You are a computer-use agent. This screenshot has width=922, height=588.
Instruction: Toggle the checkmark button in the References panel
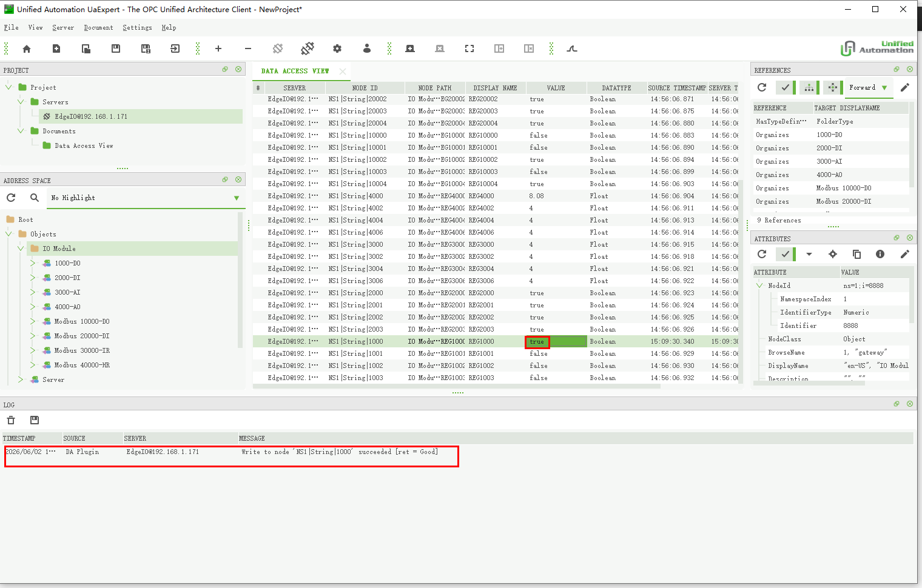coord(786,87)
